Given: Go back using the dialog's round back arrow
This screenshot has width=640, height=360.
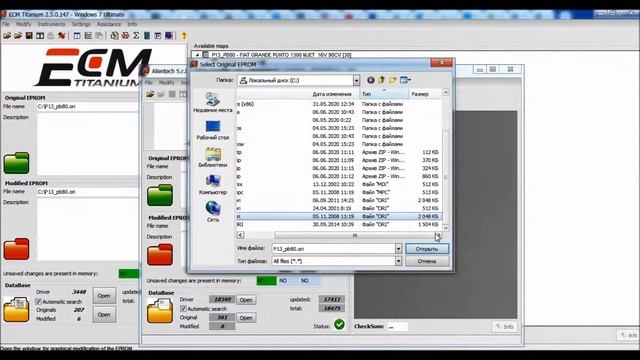Looking at the screenshot, I should point(371,80).
